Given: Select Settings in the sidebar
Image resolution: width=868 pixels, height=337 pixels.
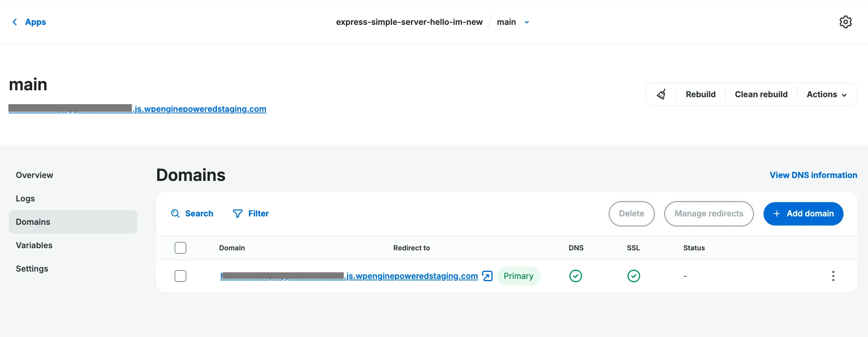Looking at the screenshot, I should click(x=32, y=268).
